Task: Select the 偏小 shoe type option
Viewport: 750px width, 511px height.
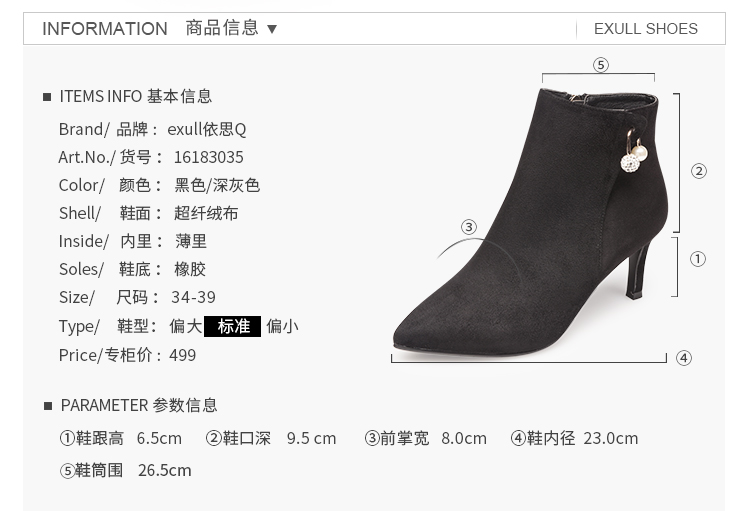Action: point(282,326)
